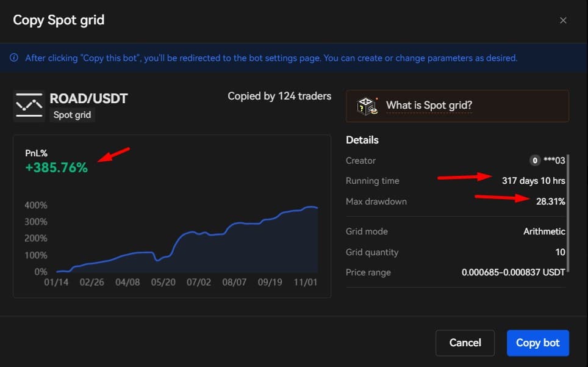Close the Copy Spot grid dialog
588x367 pixels.
click(x=563, y=20)
